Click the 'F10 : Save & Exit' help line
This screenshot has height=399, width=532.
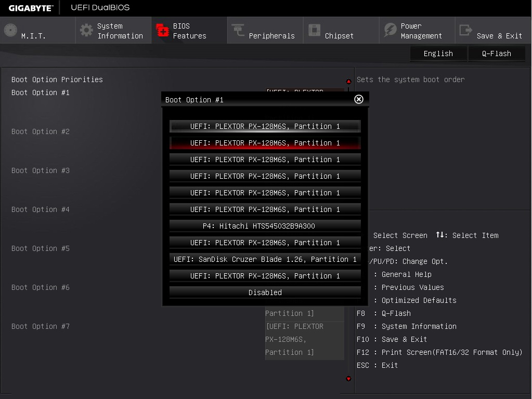point(392,339)
